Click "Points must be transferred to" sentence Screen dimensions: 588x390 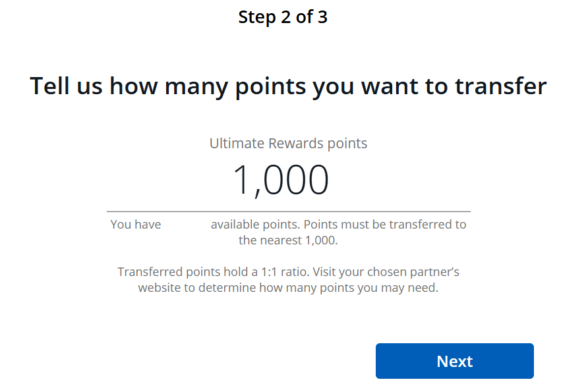click(x=384, y=225)
